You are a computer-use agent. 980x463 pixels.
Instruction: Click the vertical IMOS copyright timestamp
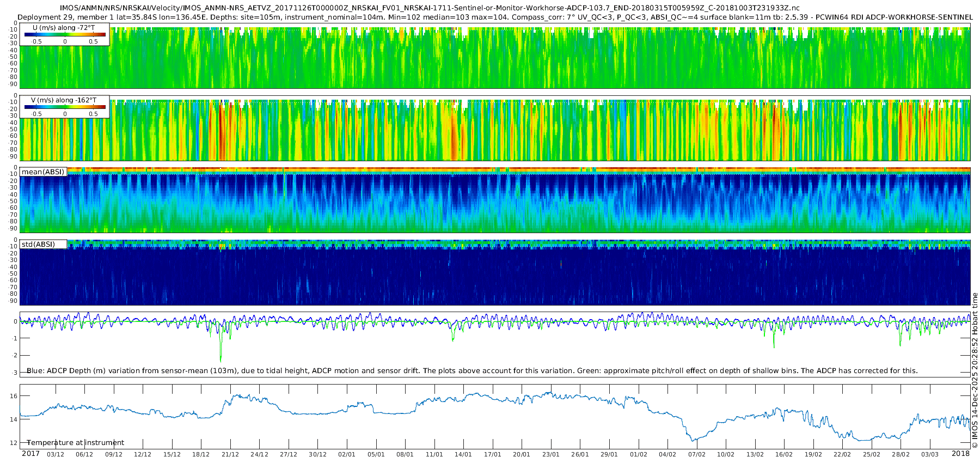tap(975, 370)
